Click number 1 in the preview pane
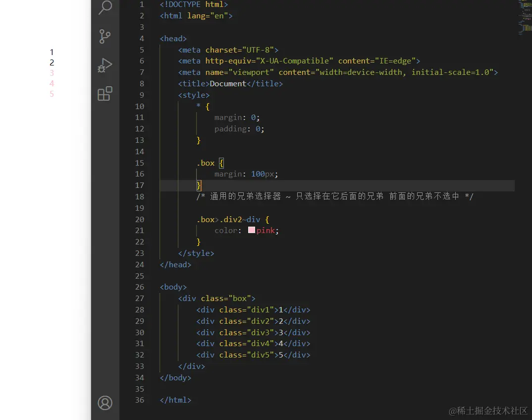Image resolution: width=532 pixels, height=420 pixels. coord(52,52)
